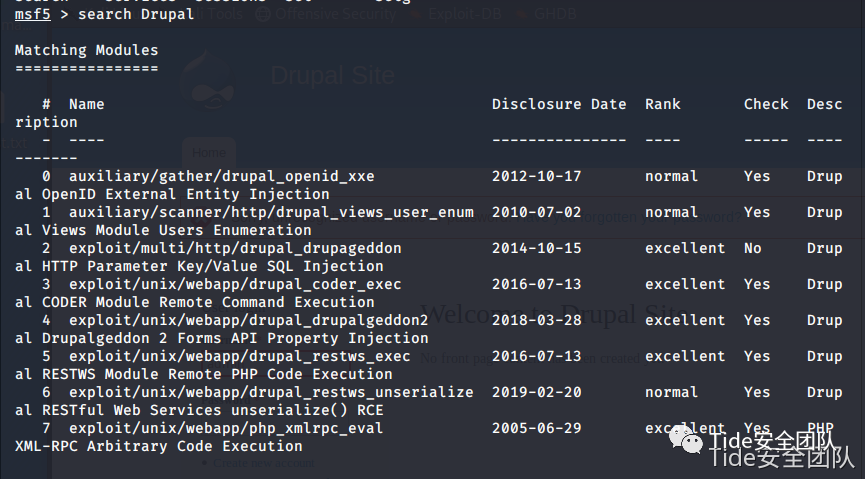Select module auxiliary/gather/drupal_openid_xxe
Screen dimensions: 865x479
coord(221,177)
